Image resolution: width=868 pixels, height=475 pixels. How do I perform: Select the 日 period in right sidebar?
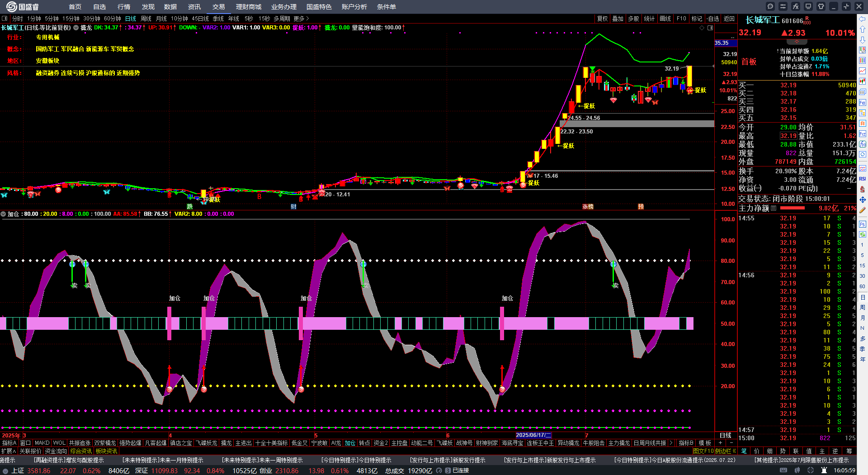pos(863,297)
